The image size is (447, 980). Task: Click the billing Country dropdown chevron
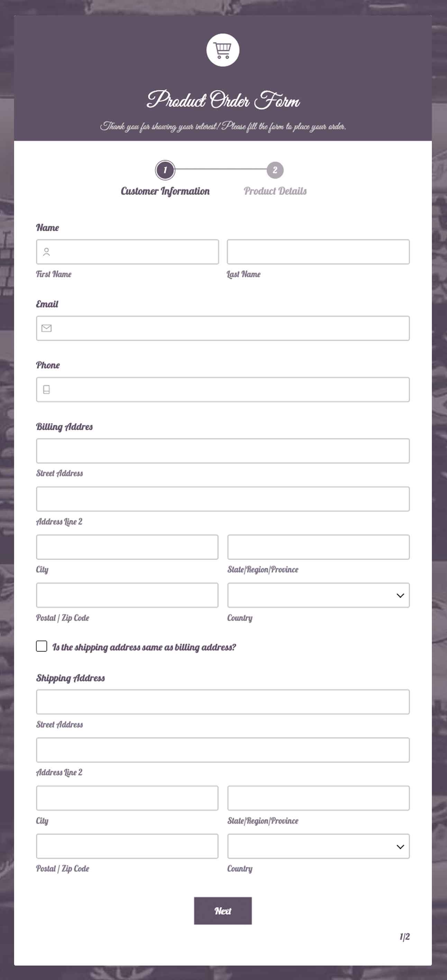(x=400, y=596)
